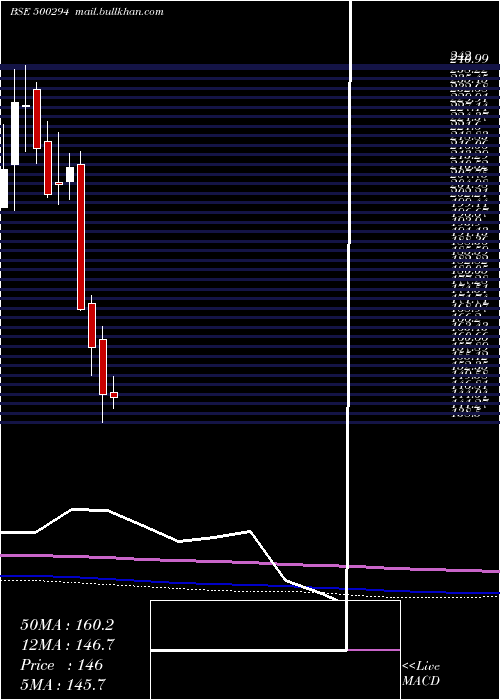The image size is (500, 700).
Task: Click the 50MA : 160.2 value
Action: [x=67, y=625]
